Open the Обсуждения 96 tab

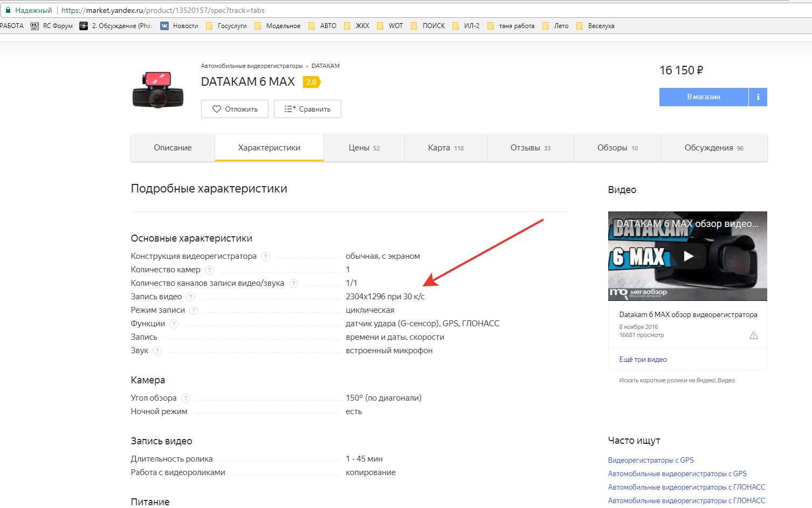coord(714,148)
